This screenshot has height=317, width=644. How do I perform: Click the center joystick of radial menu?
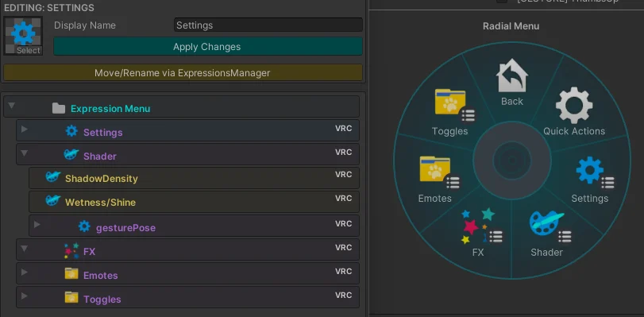pos(511,160)
